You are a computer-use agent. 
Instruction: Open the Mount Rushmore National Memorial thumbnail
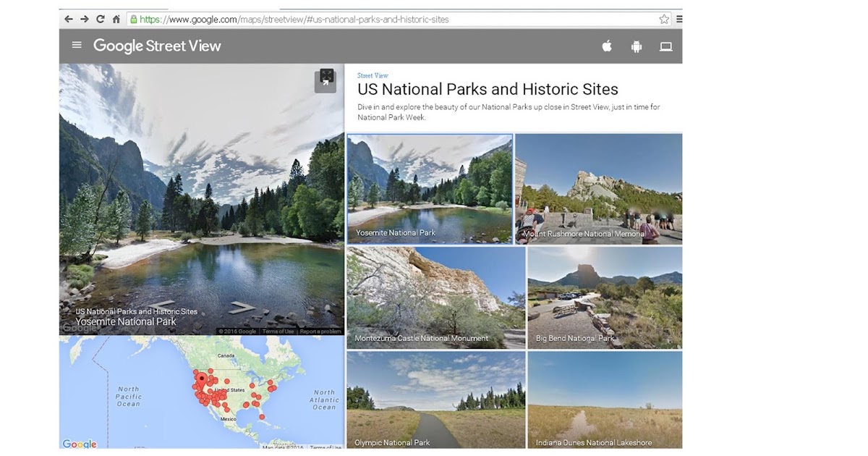[599, 188]
